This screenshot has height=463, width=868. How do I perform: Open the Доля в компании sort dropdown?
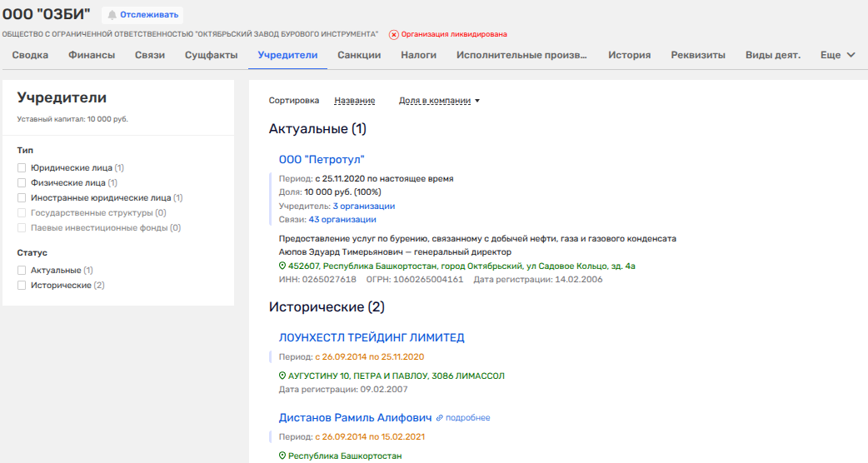pos(440,101)
